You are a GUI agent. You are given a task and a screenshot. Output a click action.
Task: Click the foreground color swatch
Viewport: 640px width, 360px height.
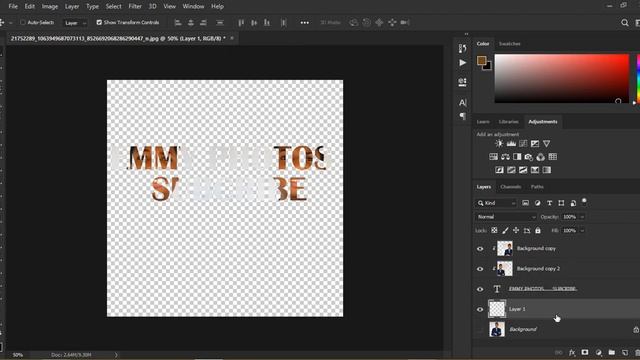click(x=482, y=61)
